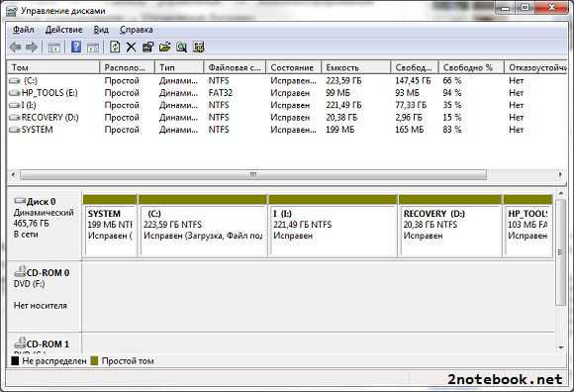Open Properties toolbar icon
This screenshot has height=392, width=574.
tap(147, 47)
